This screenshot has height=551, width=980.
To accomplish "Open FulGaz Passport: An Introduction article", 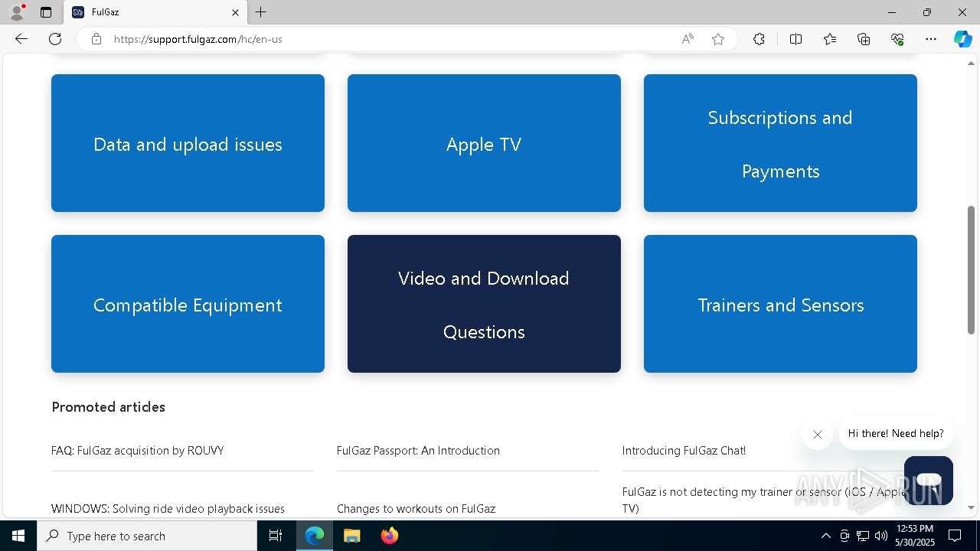I will (418, 451).
